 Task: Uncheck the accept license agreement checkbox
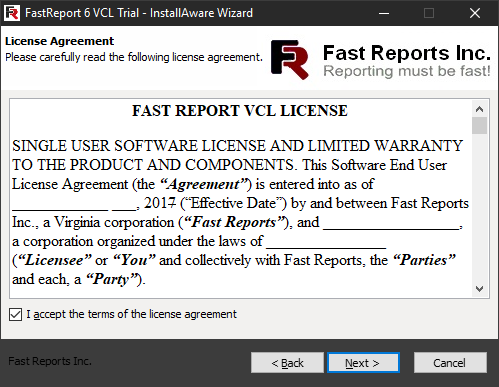[15, 314]
